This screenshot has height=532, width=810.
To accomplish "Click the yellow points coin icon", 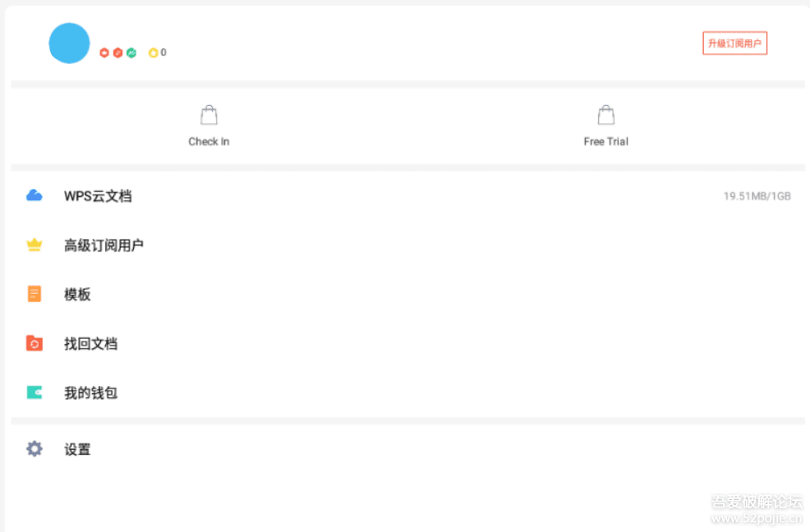I will pyautogui.click(x=153, y=53).
